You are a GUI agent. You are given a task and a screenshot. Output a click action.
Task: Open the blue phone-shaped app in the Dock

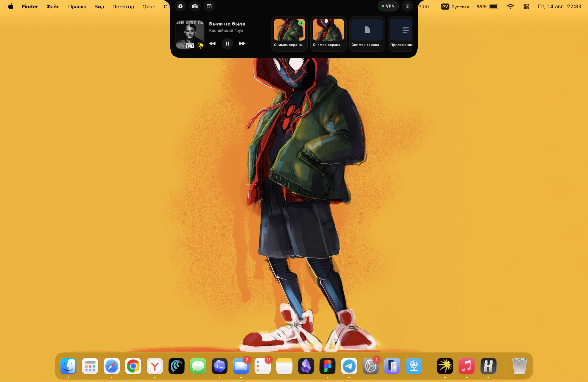pyautogui.click(x=392, y=366)
